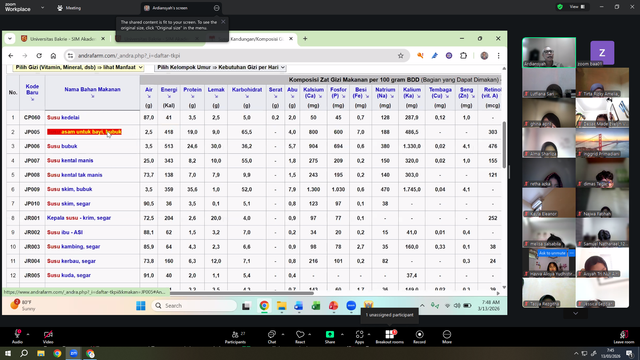Image resolution: width=640 pixels, height=360 pixels.
Task: Sort by the Energi column header
Action: click(x=169, y=89)
